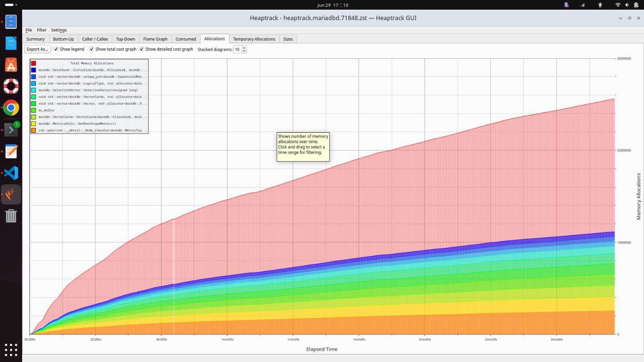The height and width of the screenshot is (362, 644).
Task: Click the '2min00s' time axis label
Action: [425, 339]
